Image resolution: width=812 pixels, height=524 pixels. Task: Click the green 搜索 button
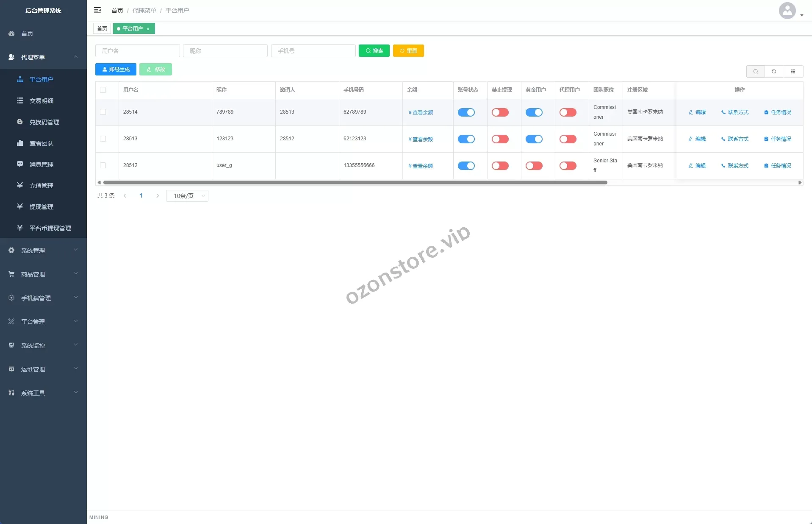point(374,51)
